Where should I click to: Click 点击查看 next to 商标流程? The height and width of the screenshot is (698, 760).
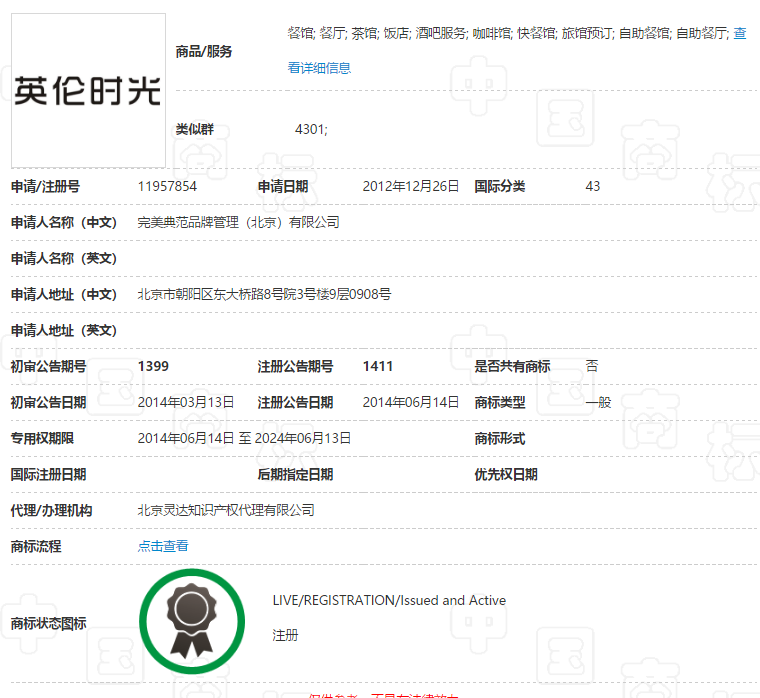[163, 546]
